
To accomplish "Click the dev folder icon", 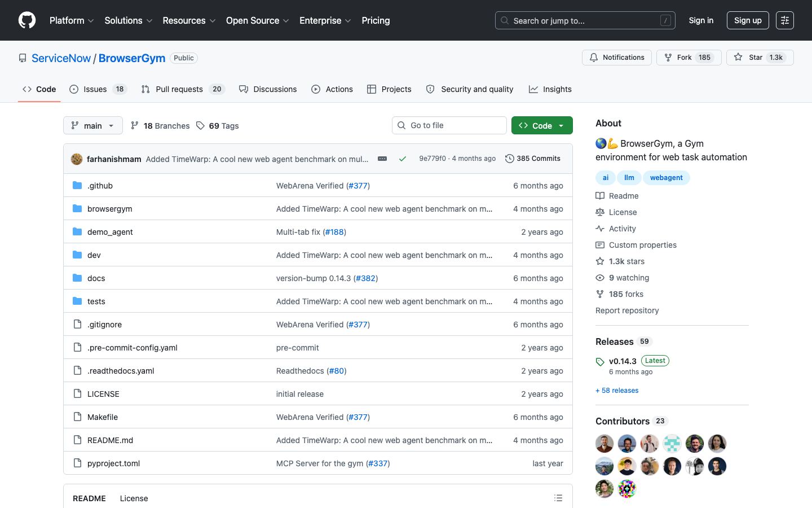I will tap(77, 255).
